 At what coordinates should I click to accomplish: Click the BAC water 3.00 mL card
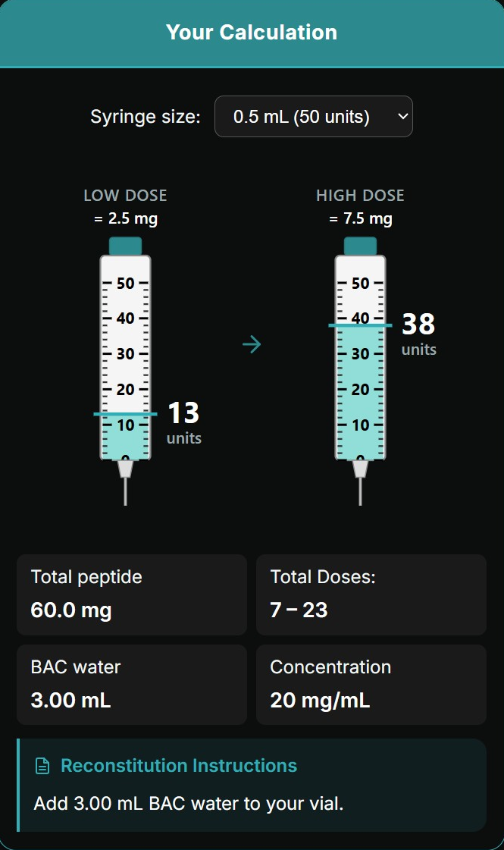pyautogui.click(x=131, y=684)
